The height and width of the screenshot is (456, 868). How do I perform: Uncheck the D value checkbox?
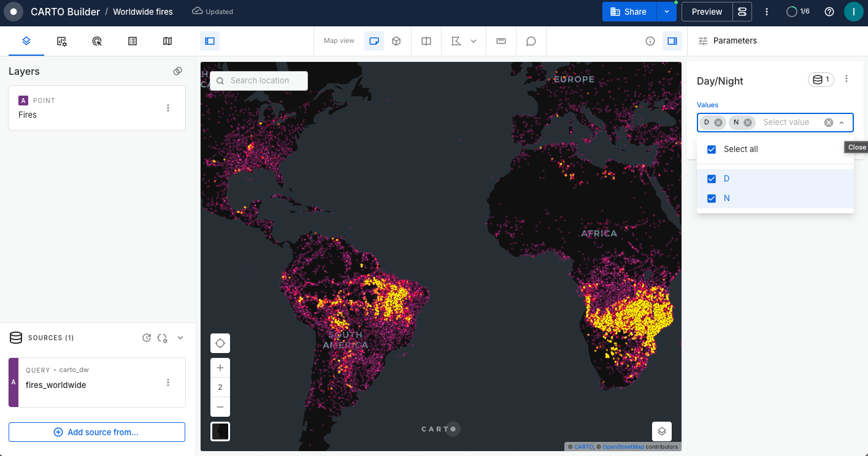[712, 179]
